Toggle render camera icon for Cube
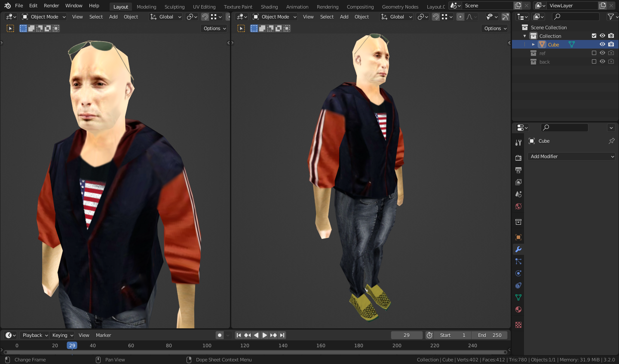This screenshot has height=364, width=619. [x=611, y=44]
